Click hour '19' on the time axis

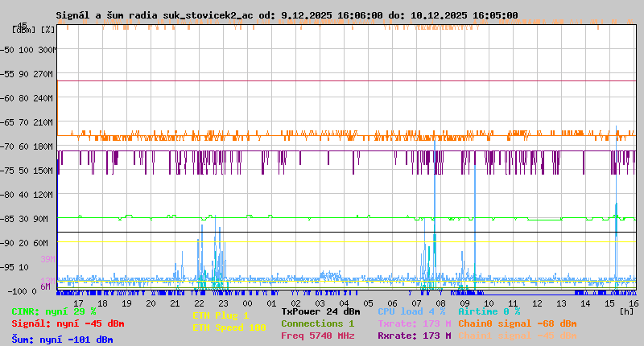pyautogui.click(x=127, y=303)
